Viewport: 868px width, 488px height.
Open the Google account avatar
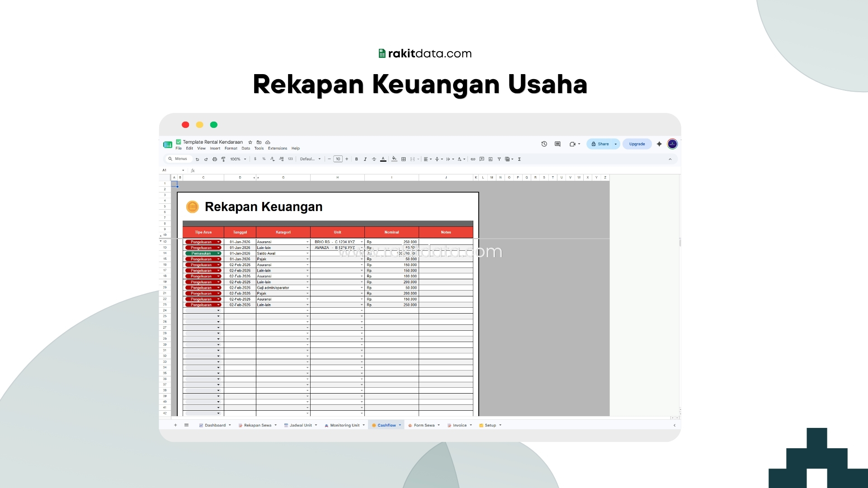pyautogui.click(x=672, y=144)
